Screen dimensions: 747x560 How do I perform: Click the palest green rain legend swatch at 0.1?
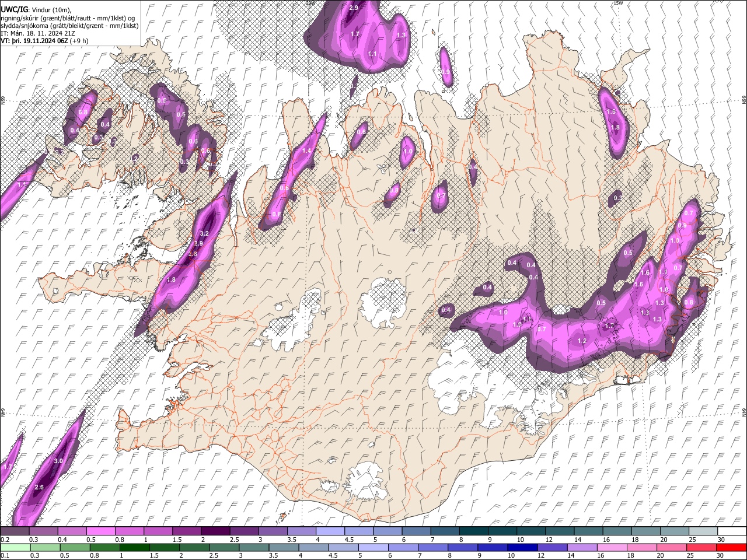tap(15, 547)
